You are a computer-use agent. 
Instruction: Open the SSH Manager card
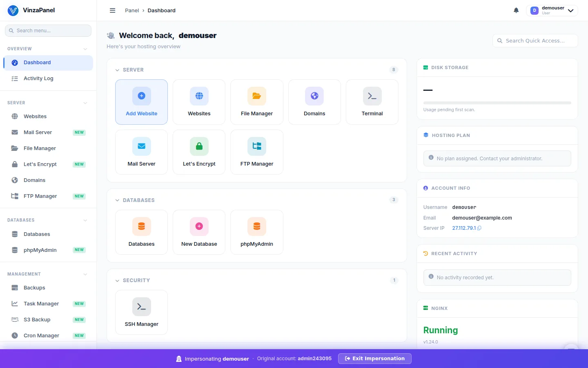coord(141,312)
